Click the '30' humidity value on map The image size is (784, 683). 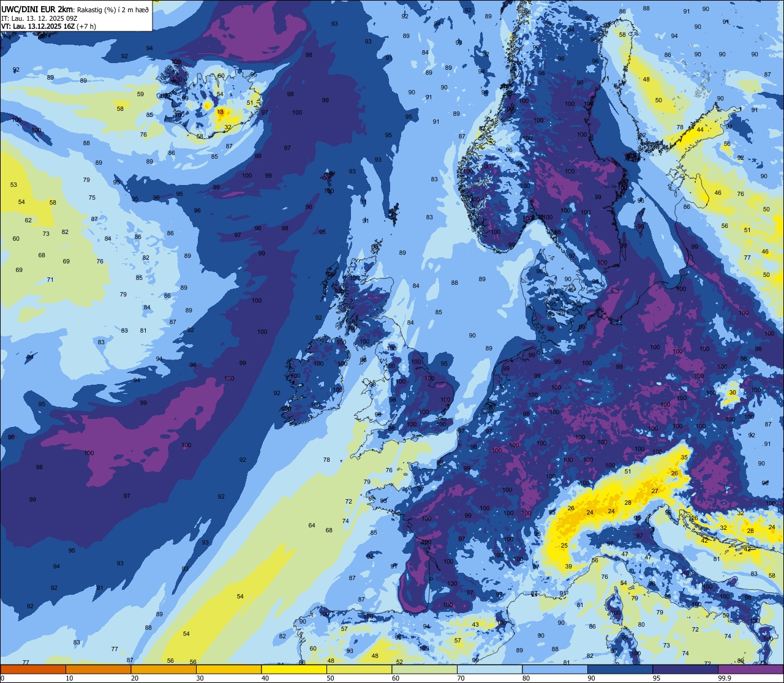pyautogui.click(x=733, y=393)
